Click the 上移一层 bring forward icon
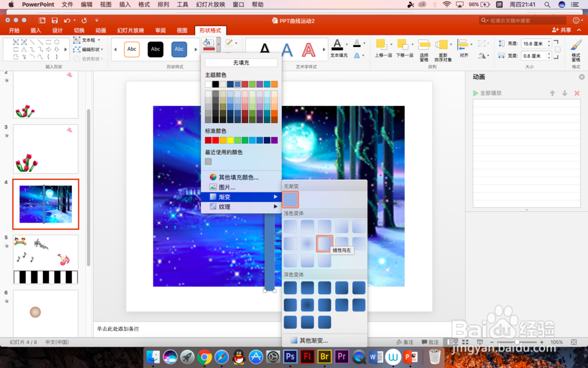 (381, 44)
